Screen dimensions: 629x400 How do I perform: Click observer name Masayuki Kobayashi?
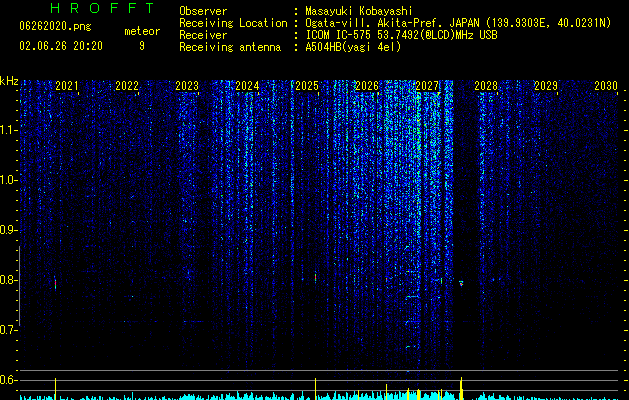[x=359, y=11]
